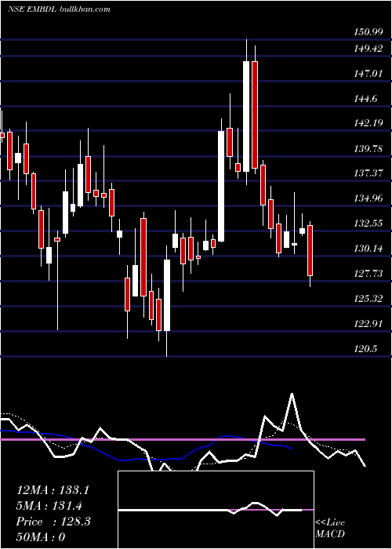Screen dimensions: 392x549
Task: Click the 144.6 price axis label
Action: coord(365,99)
